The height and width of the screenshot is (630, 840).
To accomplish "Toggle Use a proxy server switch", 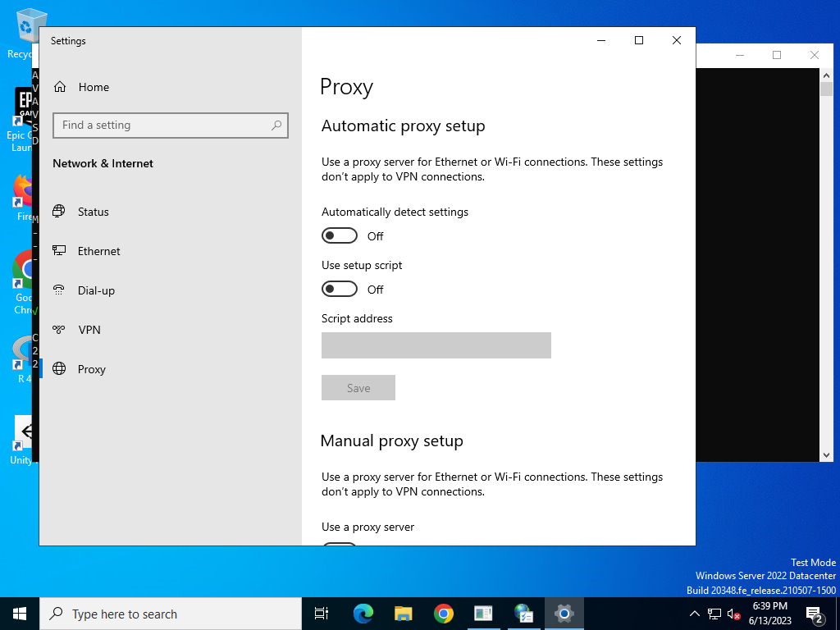I will [340, 544].
